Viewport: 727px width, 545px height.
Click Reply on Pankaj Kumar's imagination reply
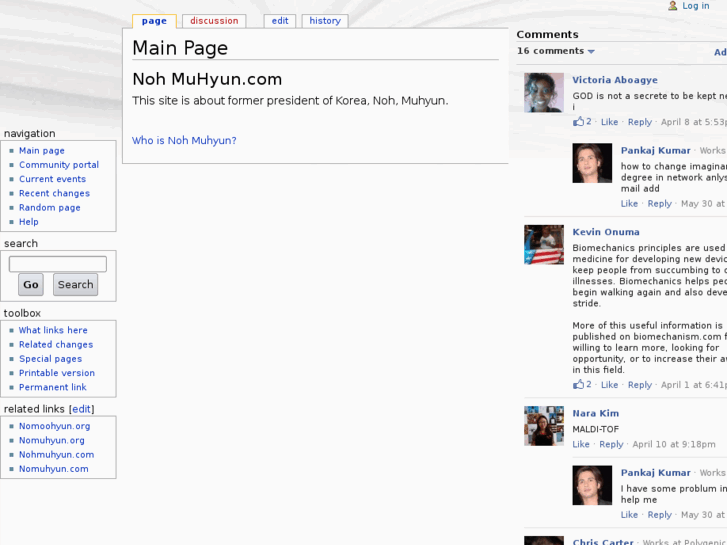coord(659,204)
